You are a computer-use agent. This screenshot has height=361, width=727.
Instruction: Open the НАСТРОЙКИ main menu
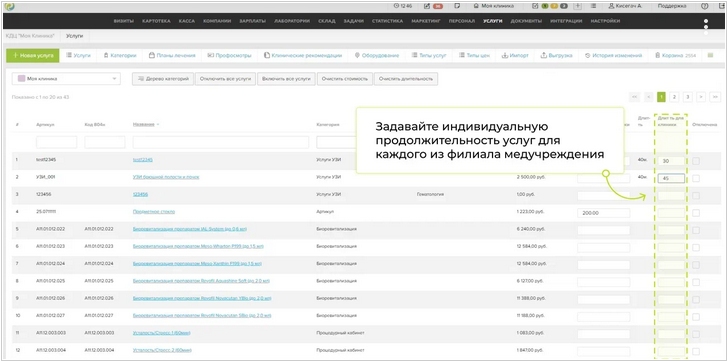pos(606,21)
